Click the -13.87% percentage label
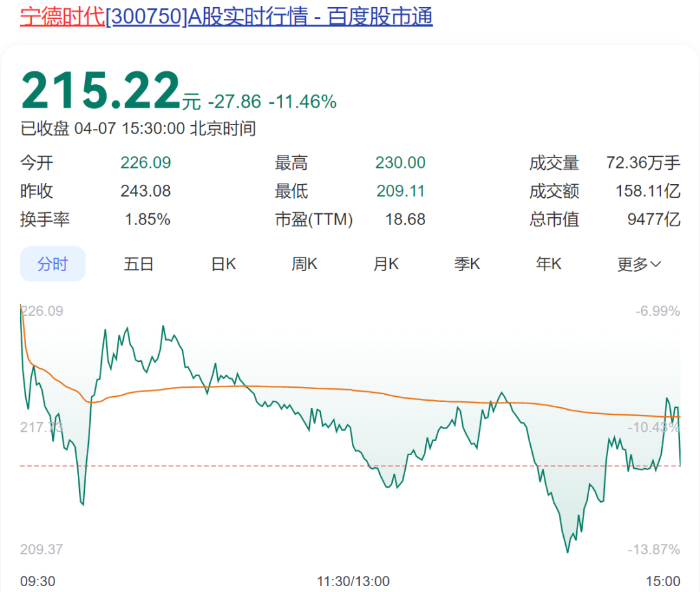The height and width of the screenshot is (592, 700). click(653, 549)
